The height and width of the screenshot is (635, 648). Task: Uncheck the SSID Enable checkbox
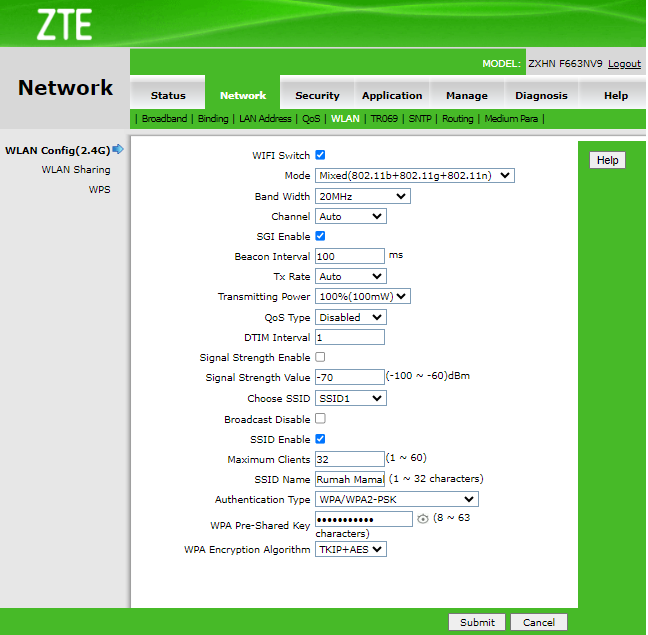coord(320,439)
